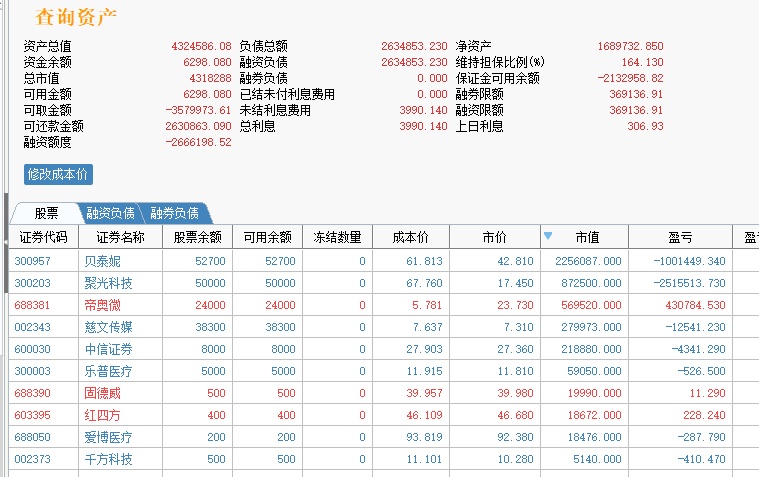Sort holdings by 成本价 column
Image resolution: width=759 pixels, height=477 pixels.
click(x=410, y=237)
